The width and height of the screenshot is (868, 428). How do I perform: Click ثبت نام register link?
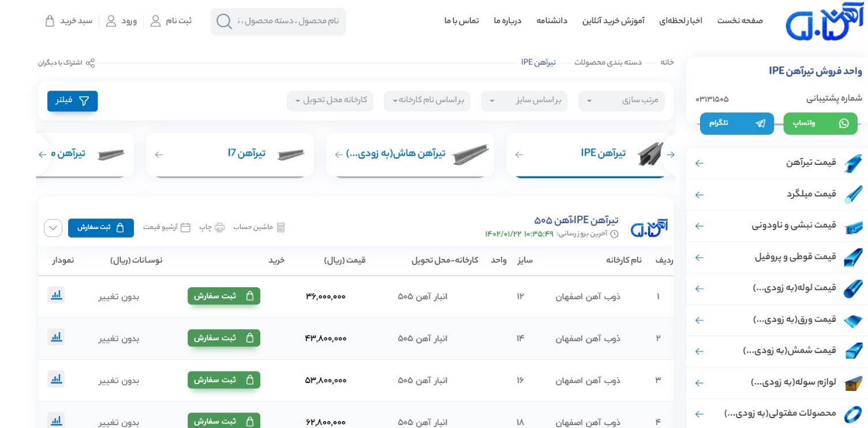(171, 21)
